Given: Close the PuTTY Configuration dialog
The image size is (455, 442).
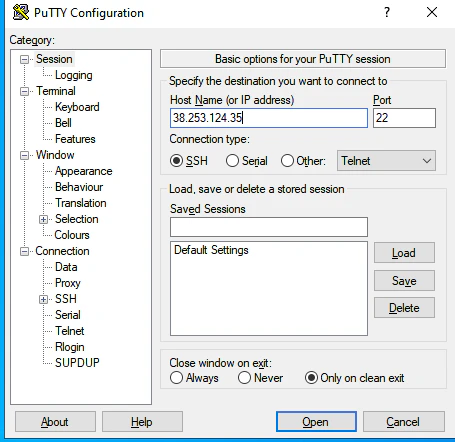Looking at the screenshot, I should (432, 12).
